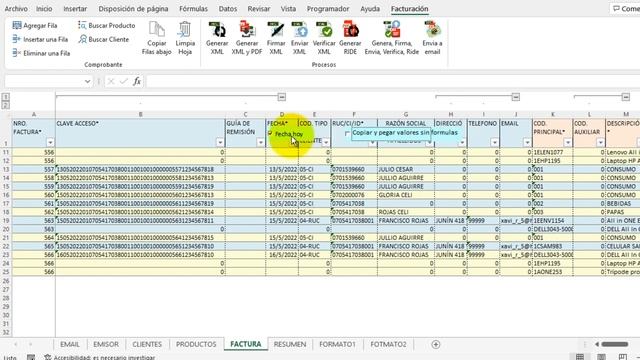Click macro recording icon in status bar

pos(31,357)
